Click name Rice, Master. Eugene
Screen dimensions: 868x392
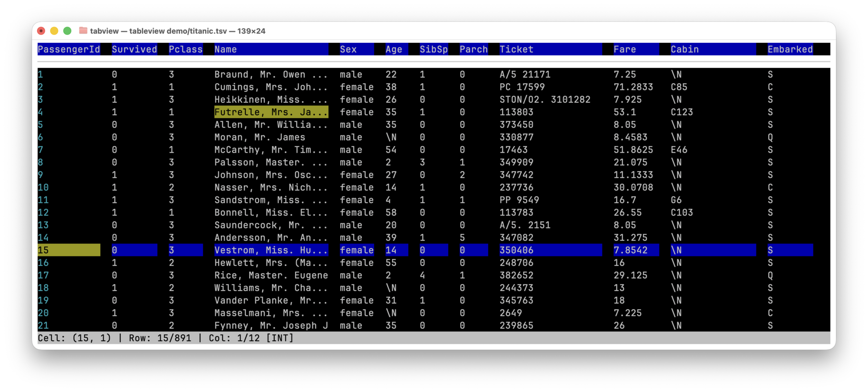click(x=271, y=275)
